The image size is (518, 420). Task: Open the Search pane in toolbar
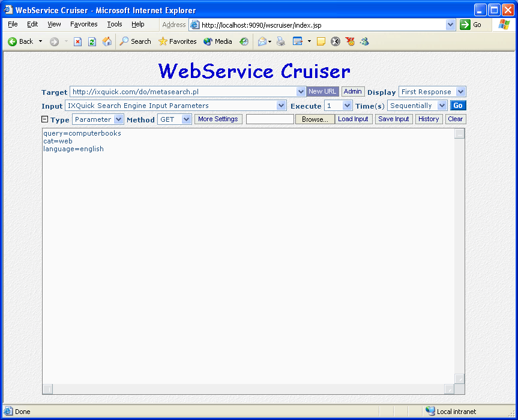tap(135, 41)
